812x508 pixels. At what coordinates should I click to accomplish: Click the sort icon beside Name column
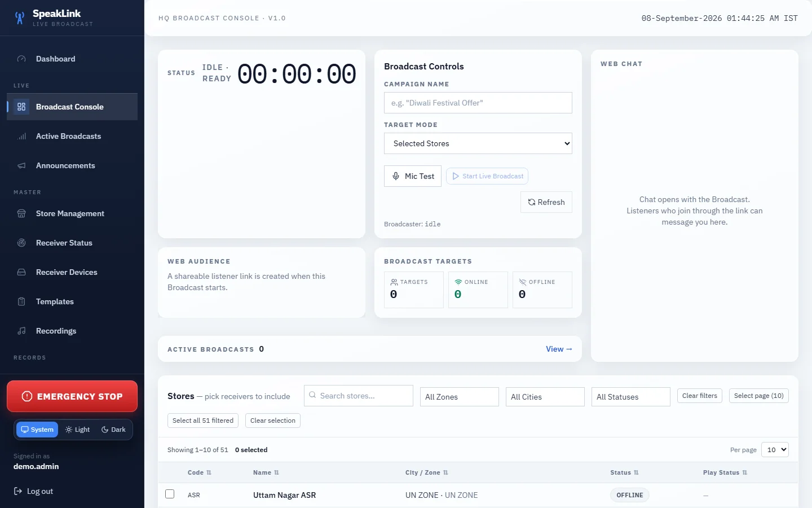[276, 472]
